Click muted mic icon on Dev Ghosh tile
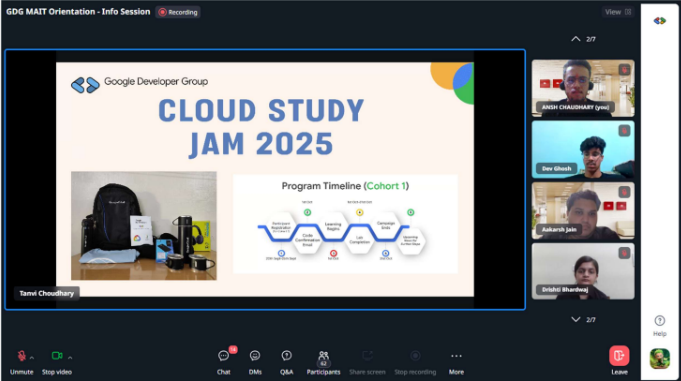This screenshot has width=681, height=381. click(x=624, y=131)
